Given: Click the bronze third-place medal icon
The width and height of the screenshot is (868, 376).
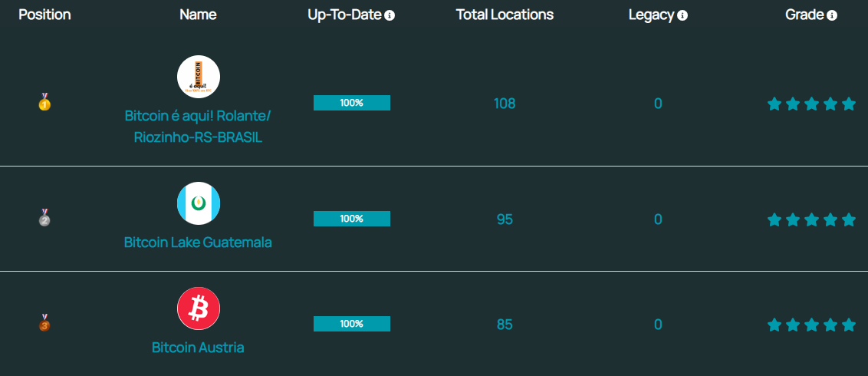Looking at the screenshot, I should 44,323.
